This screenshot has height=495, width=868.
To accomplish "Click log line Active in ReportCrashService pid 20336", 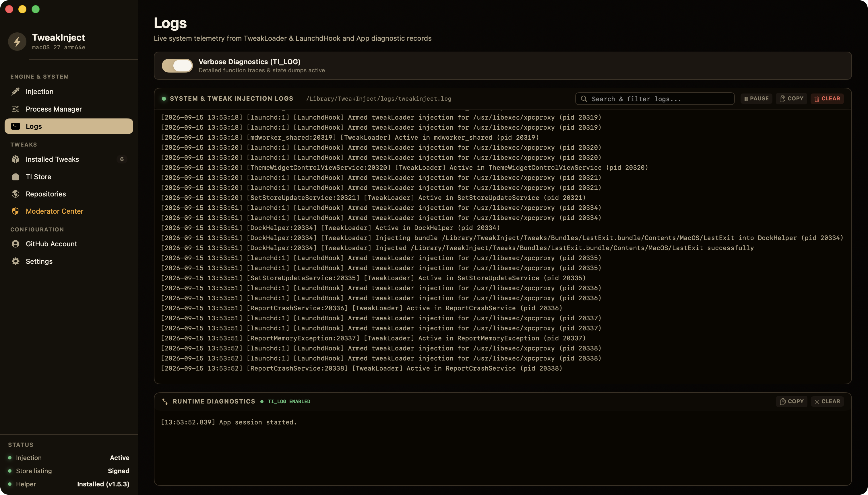I will coord(361,308).
